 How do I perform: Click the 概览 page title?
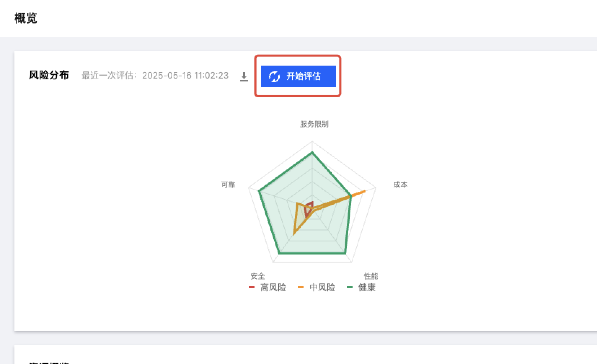pos(26,18)
